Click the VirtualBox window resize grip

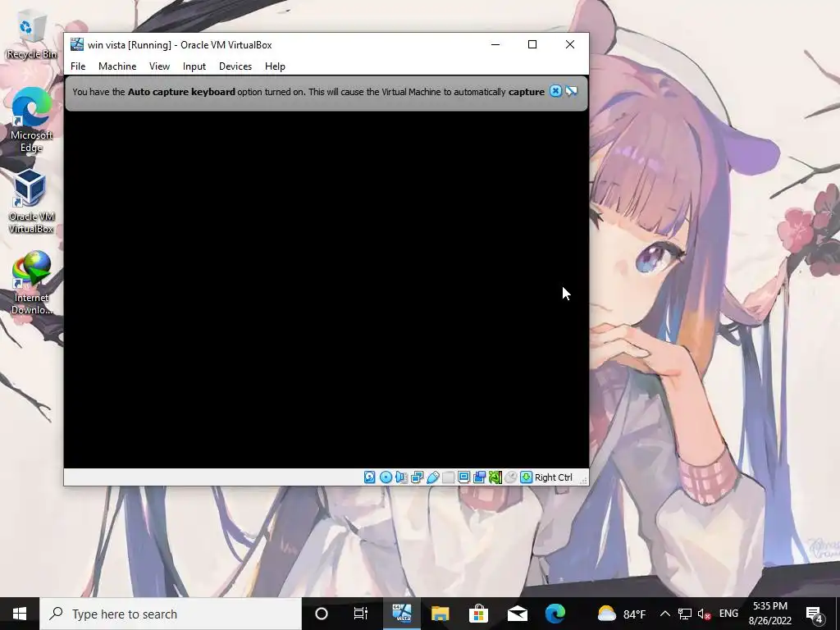click(x=584, y=481)
